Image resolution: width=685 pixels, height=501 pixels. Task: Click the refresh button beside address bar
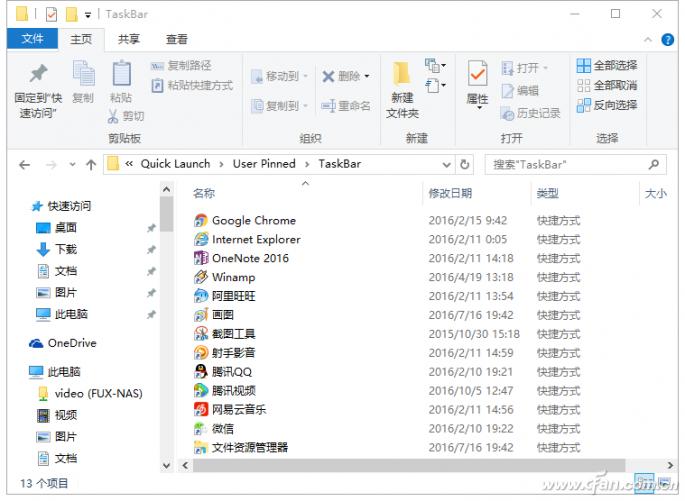[465, 164]
